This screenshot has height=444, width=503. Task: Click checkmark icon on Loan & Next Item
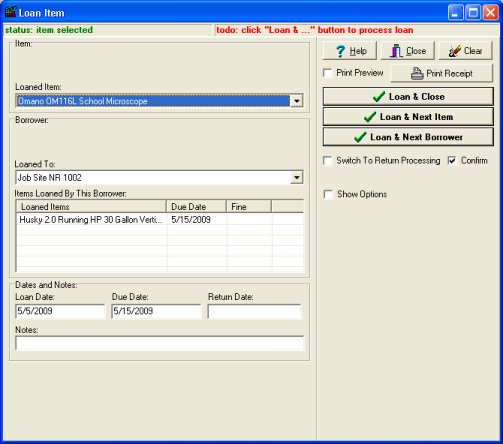[370, 117]
